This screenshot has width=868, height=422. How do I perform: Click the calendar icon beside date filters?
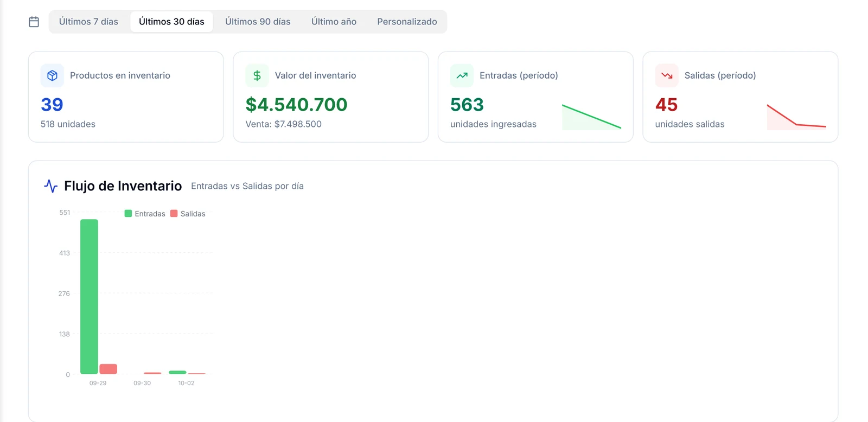pos(34,22)
